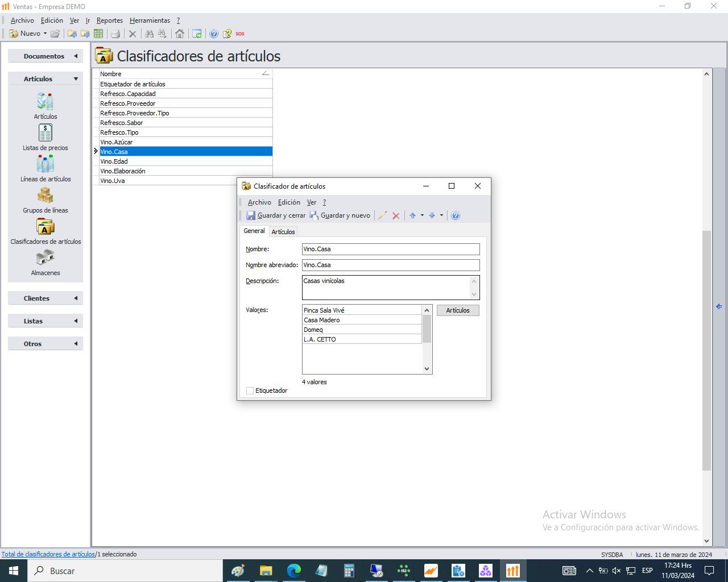
Task: Click the Valores list scrollbar thumb
Action: pos(427,329)
